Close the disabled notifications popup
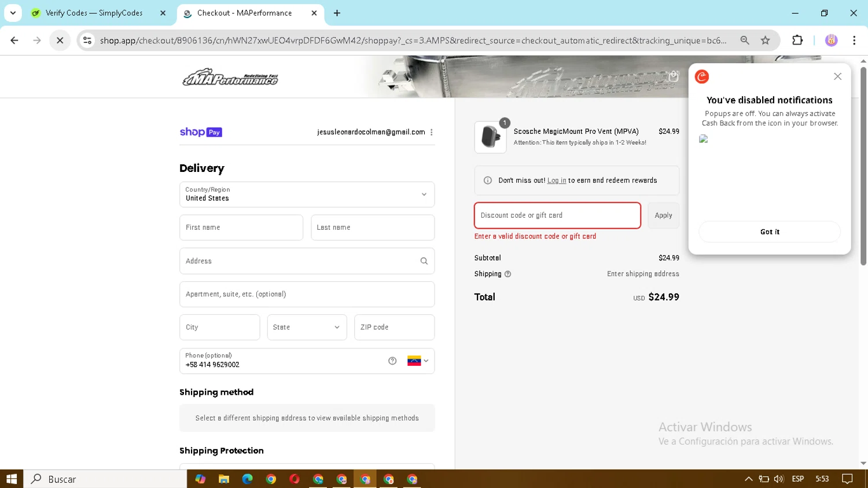Viewport: 868px width, 488px height. [837, 76]
